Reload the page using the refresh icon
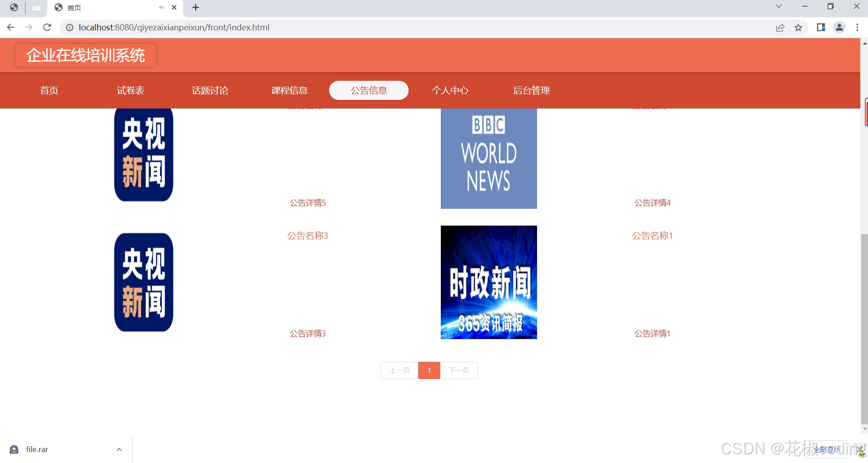Screen dimensions: 868x463 coord(47,27)
